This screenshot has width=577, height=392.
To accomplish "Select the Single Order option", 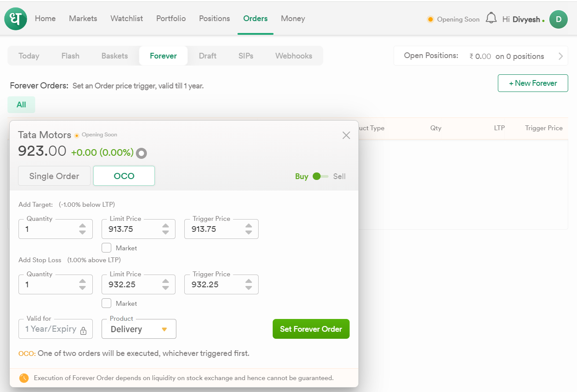I will click(54, 176).
